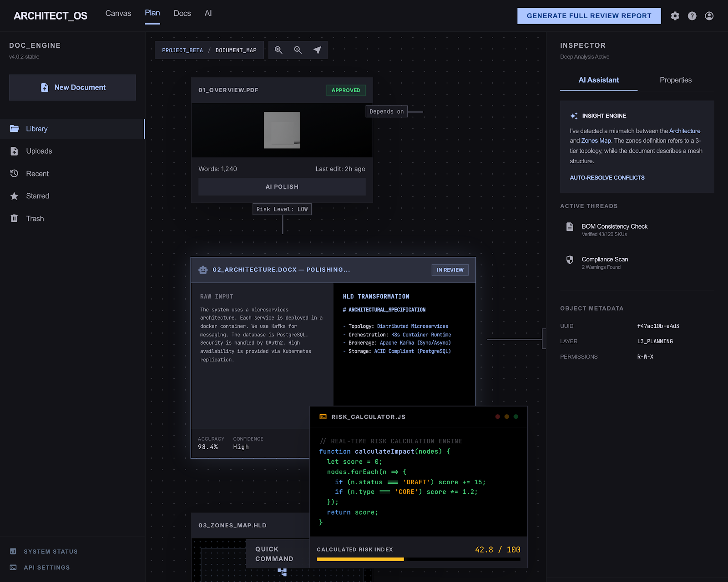The image size is (728, 582).
Task: Open ARCHITECT_OS settings gear
Action: (675, 15)
